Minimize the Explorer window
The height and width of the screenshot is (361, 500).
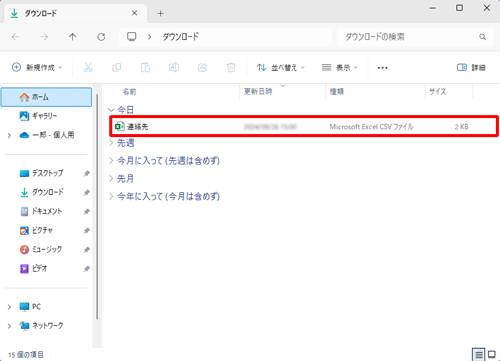[433, 8]
